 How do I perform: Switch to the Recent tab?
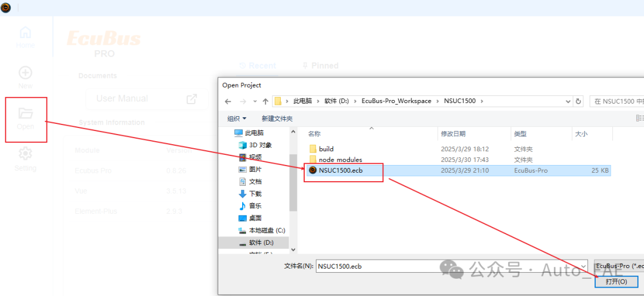click(x=258, y=66)
